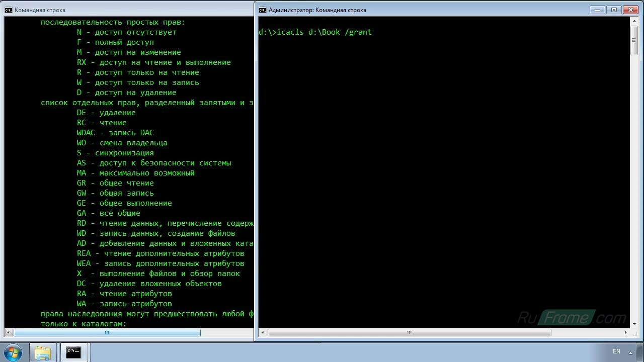Click the line 'последовательность простых прав:'
Image resolution: width=644 pixels, height=362 pixels.
(x=113, y=22)
